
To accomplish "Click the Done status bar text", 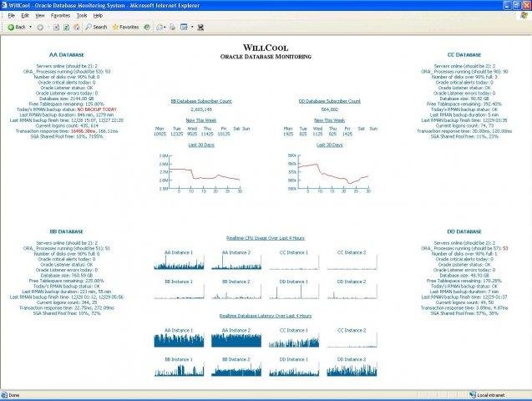I will (14, 395).
